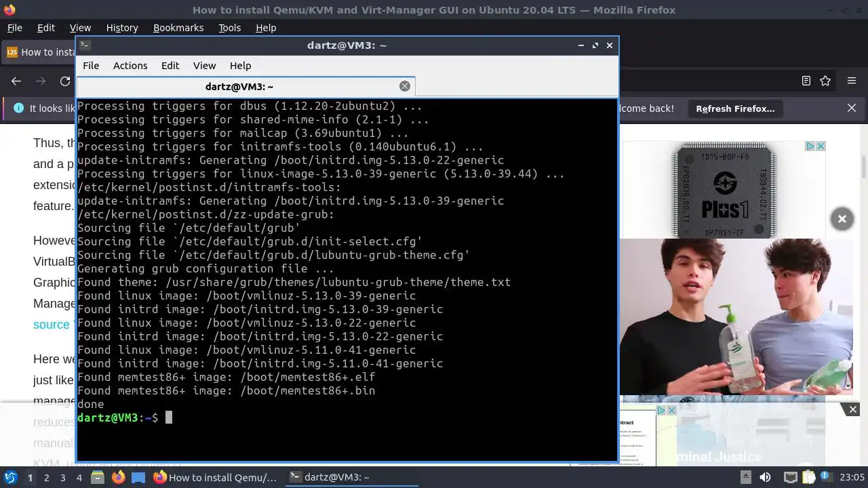Image resolution: width=868 pixels, height=488 pixels.
Task: Dismiss the Firefox notification bar
Action: click(852, 108)
